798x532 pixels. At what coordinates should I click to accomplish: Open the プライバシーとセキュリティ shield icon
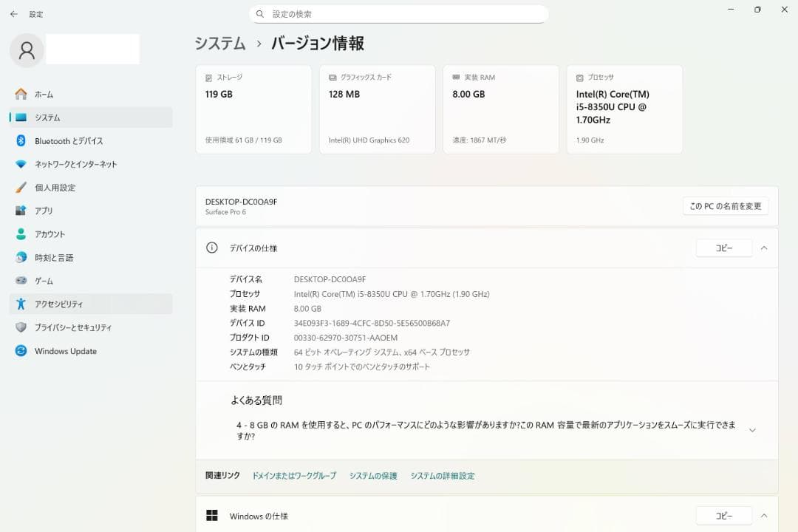point(22,327)
